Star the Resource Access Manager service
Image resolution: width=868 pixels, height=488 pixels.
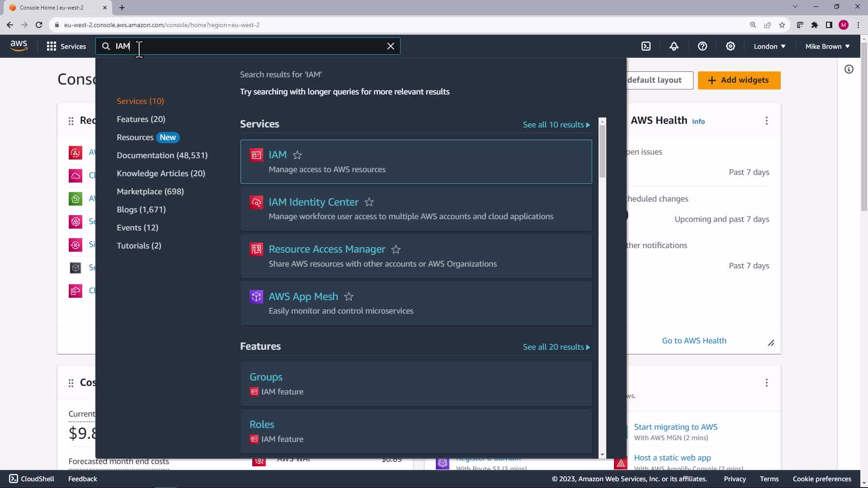click(396, 249)
